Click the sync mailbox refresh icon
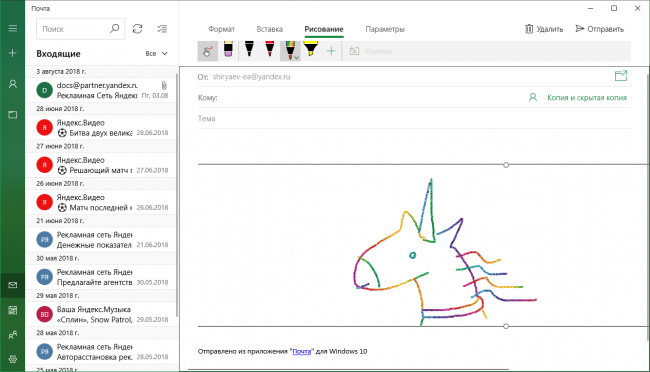Image resolution: width=650 pixels, height=372 pixels. pyautogui.click(x=138, y=29)
